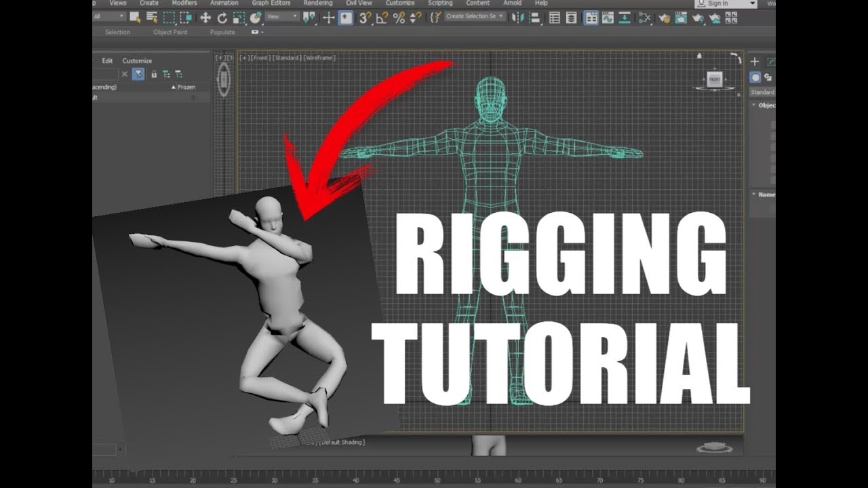868x488 pixels.
Task: Click Render Production teapot icon
Action: 698,18
